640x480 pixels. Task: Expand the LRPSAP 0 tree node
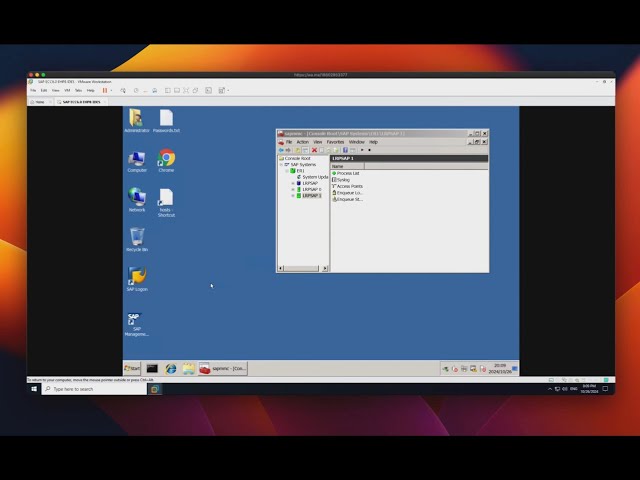293,189
